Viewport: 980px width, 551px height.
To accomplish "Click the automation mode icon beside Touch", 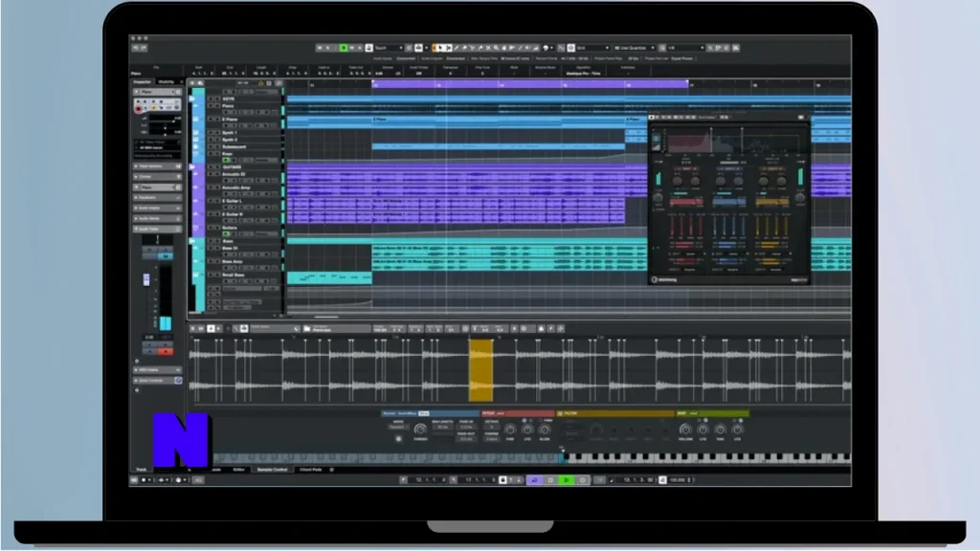I will (368, 48).
